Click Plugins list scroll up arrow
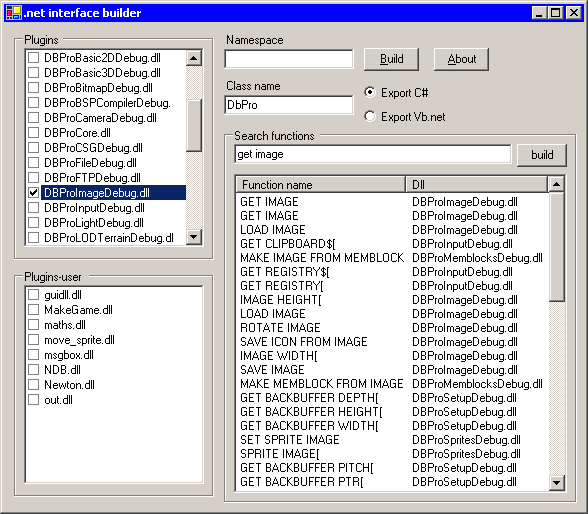588x514 pixels. coord(194,58)
